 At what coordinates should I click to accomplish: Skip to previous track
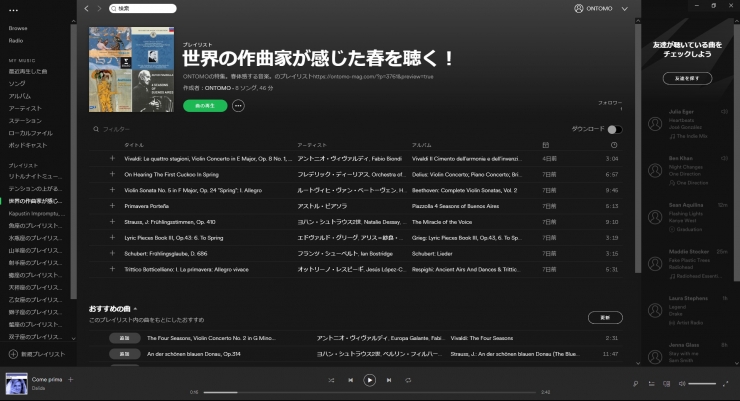click(x=351, y=380)
